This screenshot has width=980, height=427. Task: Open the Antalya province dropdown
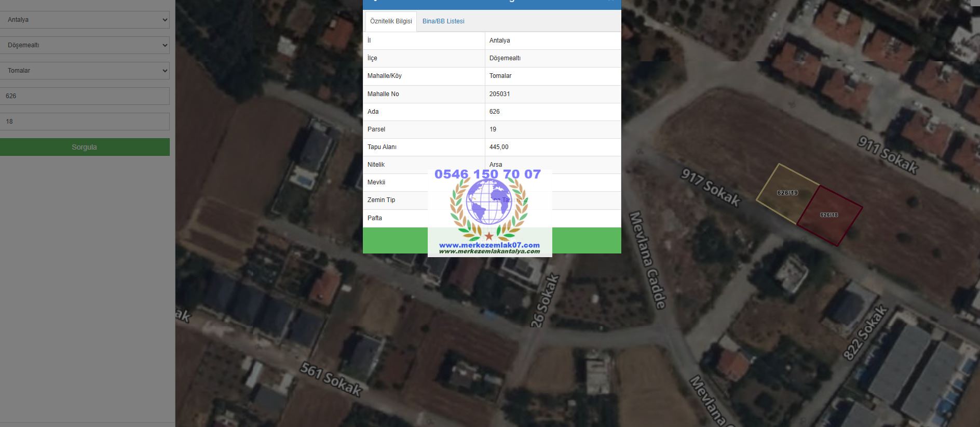(85, 20)
